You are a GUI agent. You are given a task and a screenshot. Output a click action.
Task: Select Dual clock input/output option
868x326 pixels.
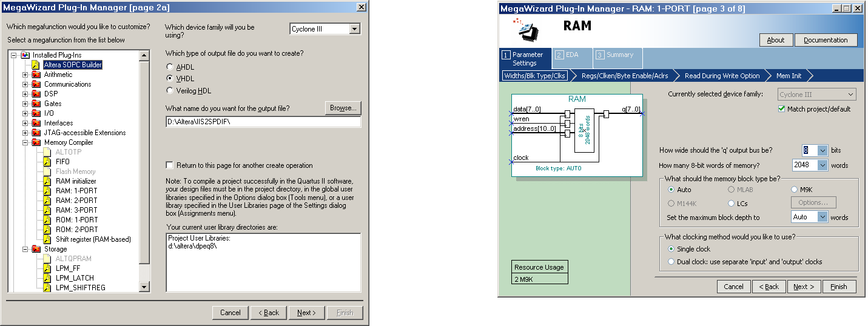(x=671, y=262)
